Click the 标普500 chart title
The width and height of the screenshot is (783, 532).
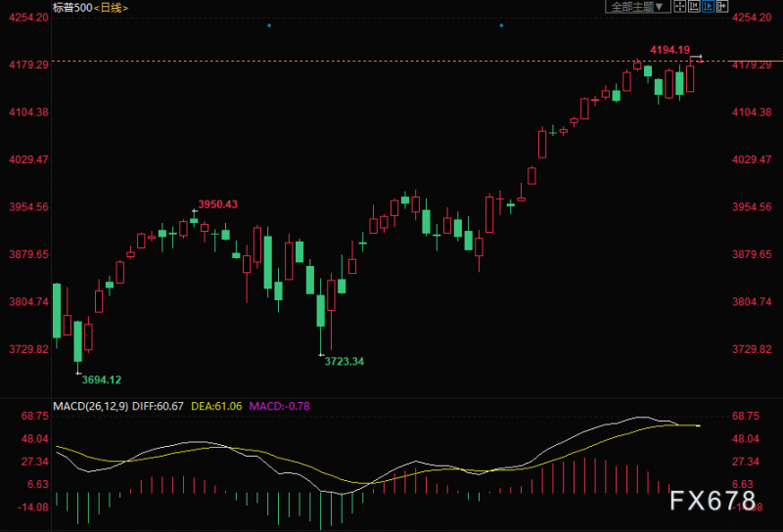click(x=72, y=8)
